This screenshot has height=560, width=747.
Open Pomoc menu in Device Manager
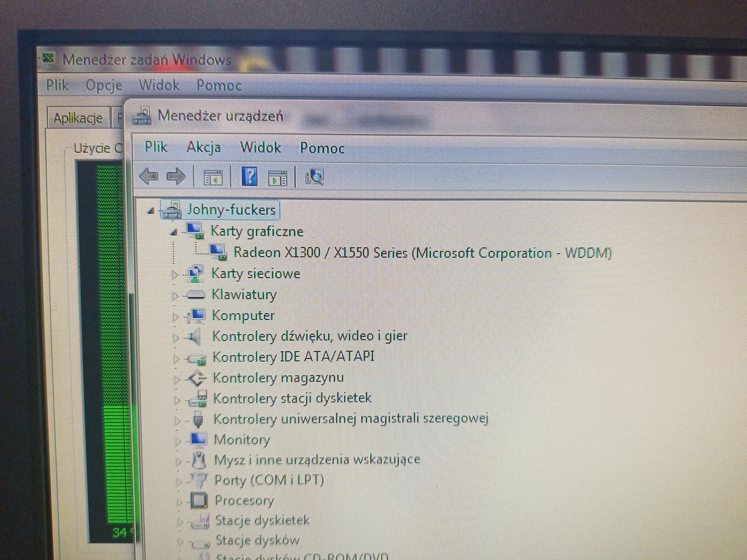point(322,148)
